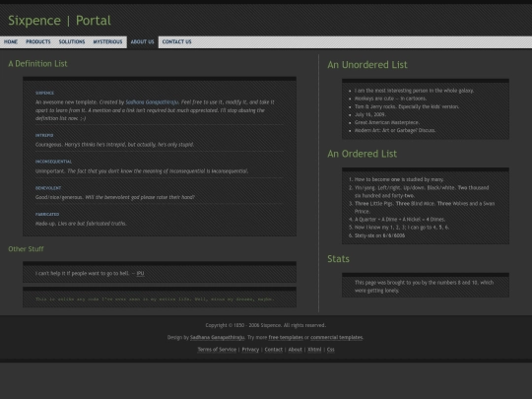Click the 'Other Stuff' heading
This screenshot has height=399, width=532.
point(26,249)
